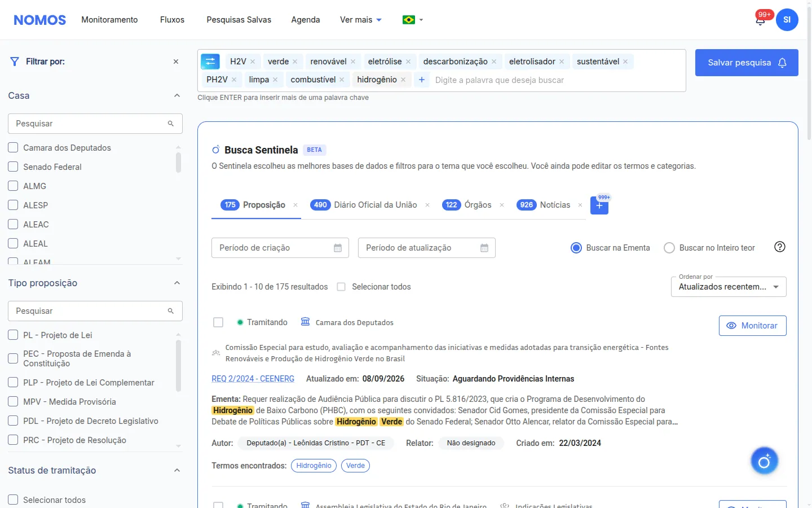Close the Diário Oficial da União tab

(x=427, y=205)
